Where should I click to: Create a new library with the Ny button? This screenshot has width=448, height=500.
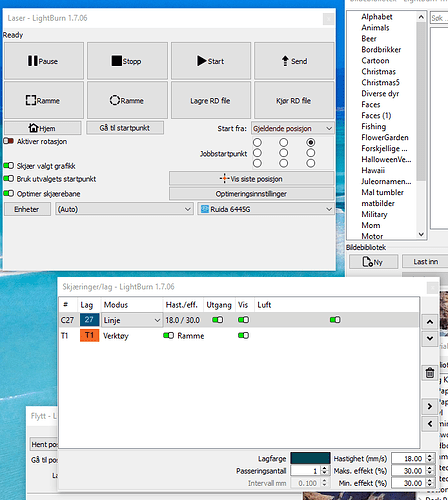click(x=373, y=262)
